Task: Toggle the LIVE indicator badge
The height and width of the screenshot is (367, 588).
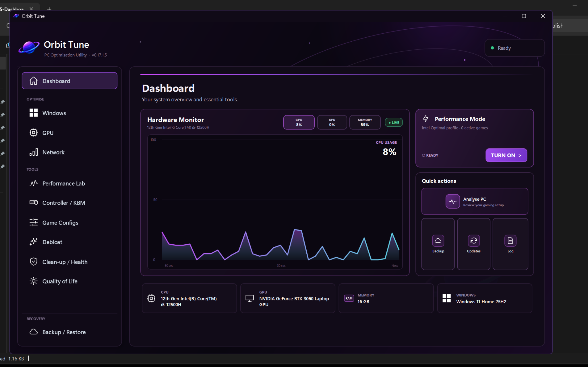Action: [394, 123]
